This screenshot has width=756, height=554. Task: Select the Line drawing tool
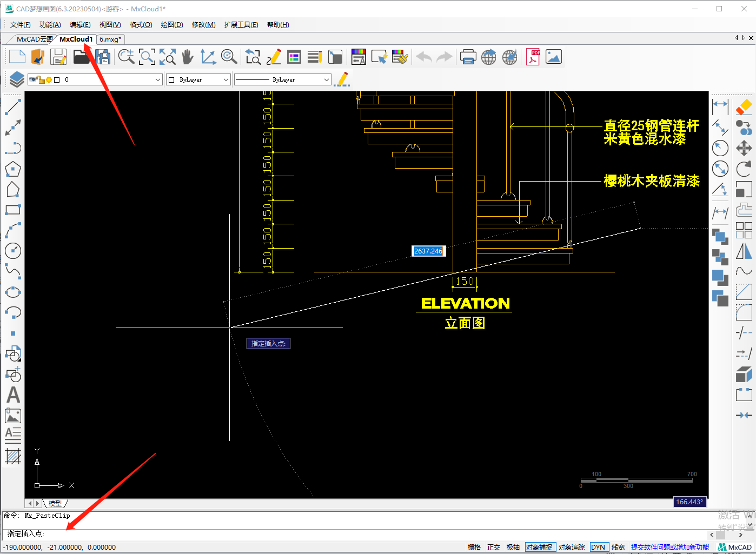click(13, 106)
